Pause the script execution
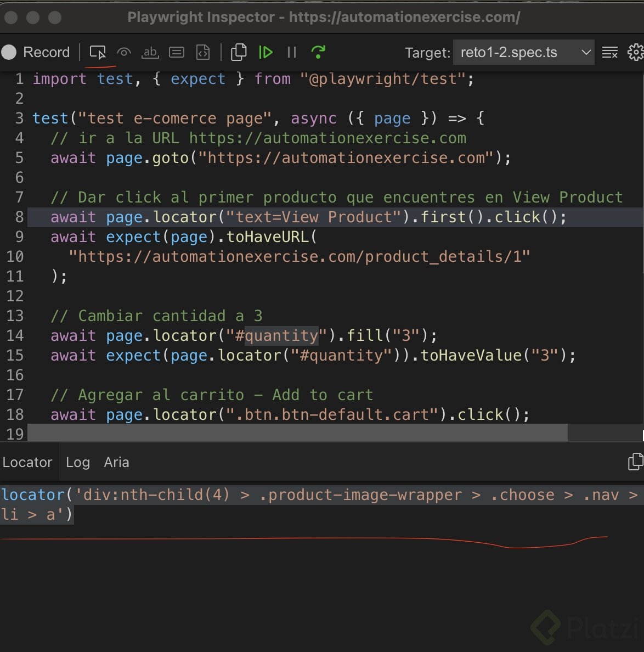 292,52
